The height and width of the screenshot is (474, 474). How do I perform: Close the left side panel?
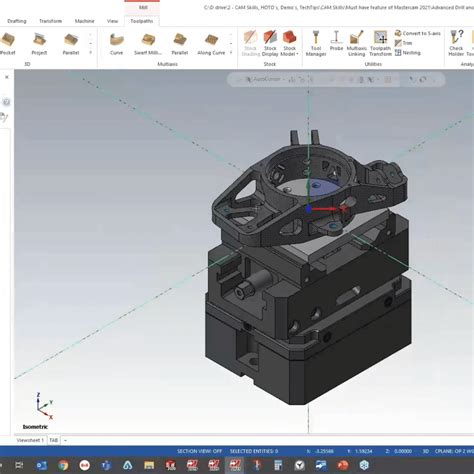7,77
